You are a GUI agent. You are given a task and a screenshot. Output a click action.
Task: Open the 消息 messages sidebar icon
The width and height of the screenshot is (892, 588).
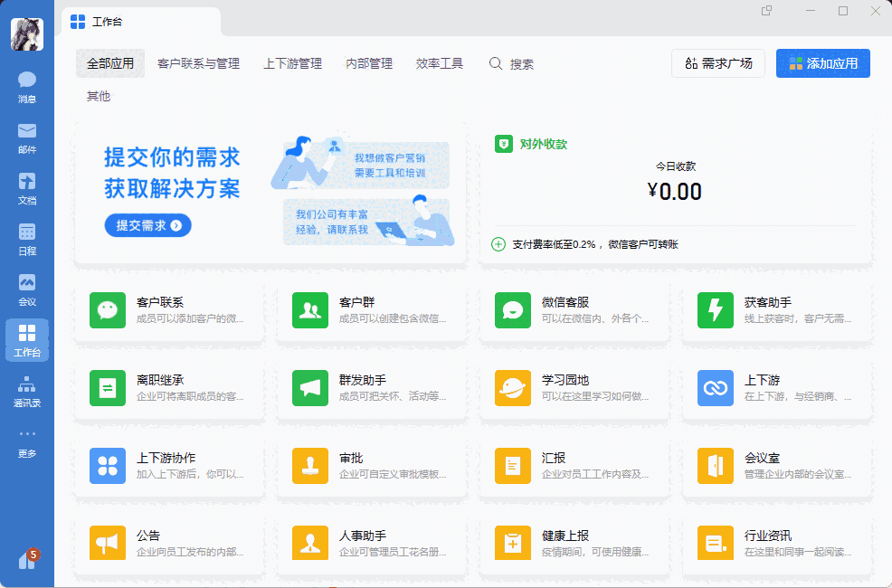(27, 86)
